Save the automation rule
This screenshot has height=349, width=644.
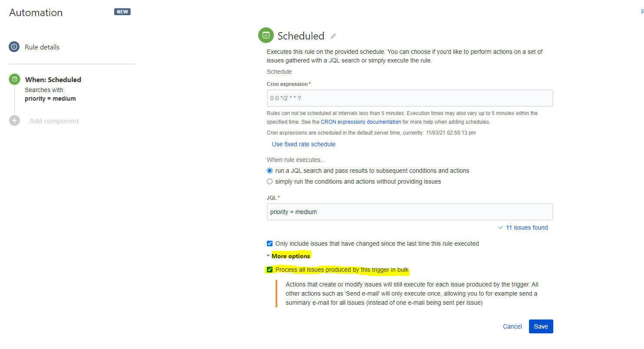[541, 326]
